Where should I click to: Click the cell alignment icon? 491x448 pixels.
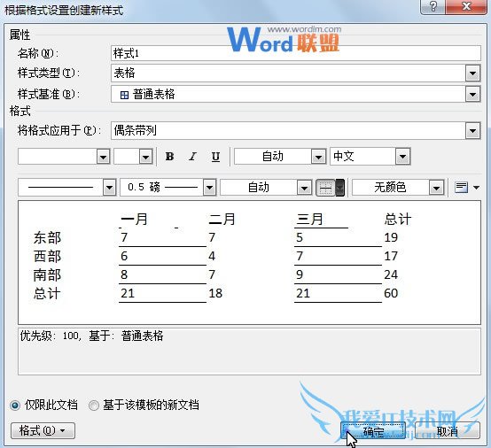pos(461,188)
